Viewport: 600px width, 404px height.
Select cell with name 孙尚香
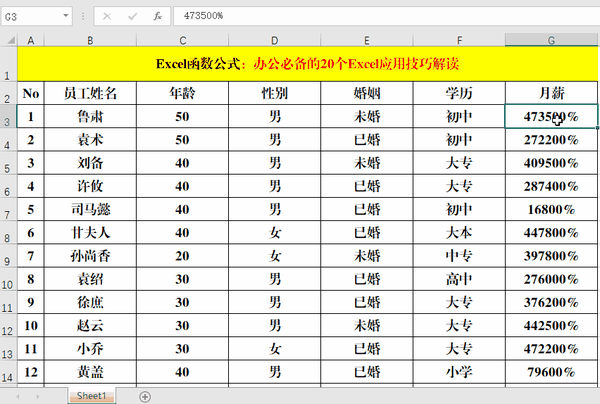[90, 256]
